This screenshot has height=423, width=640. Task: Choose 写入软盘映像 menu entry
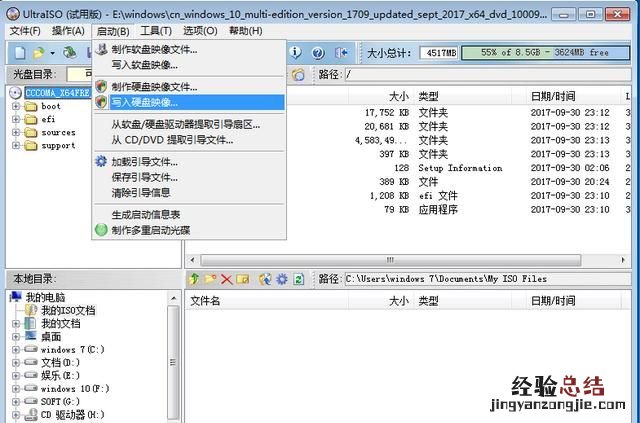coord(144,65)
